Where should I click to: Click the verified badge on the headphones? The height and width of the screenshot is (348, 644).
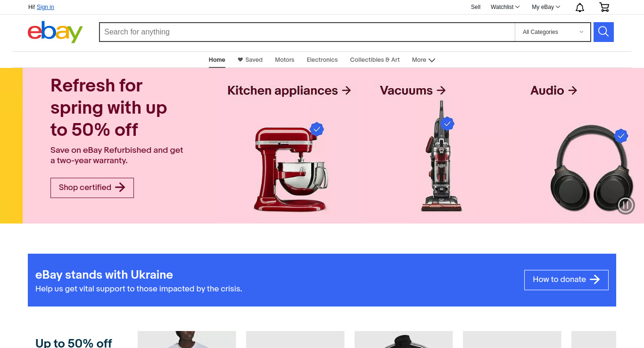click(x=621, y=136)
